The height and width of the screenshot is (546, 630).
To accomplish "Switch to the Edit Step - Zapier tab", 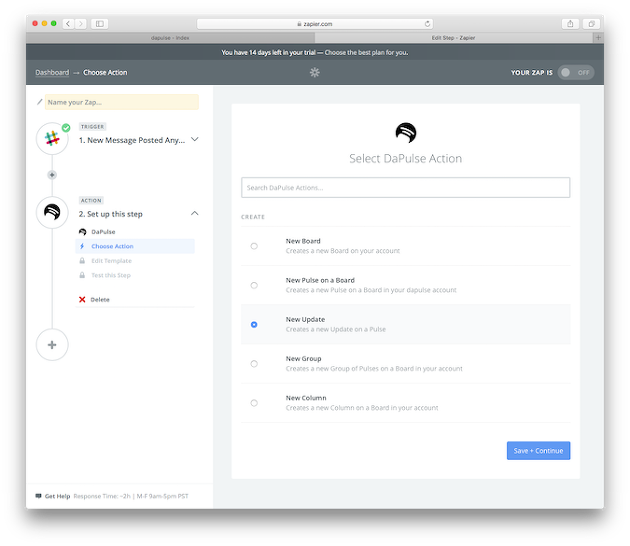I will point(454,38).
